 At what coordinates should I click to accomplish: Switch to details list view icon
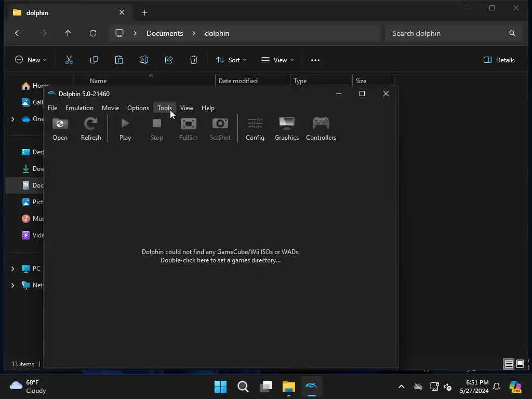pyautogui.click(x=509, y=364)
